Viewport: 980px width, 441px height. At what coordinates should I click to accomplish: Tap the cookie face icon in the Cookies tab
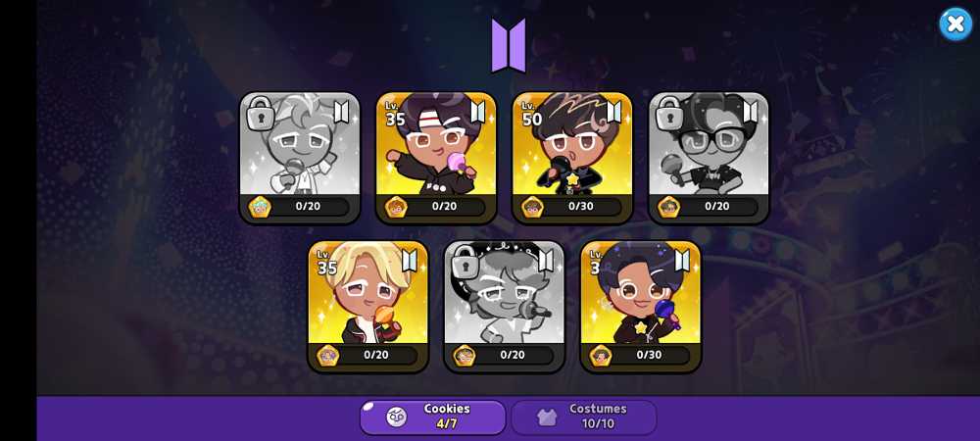pos(396,416)
